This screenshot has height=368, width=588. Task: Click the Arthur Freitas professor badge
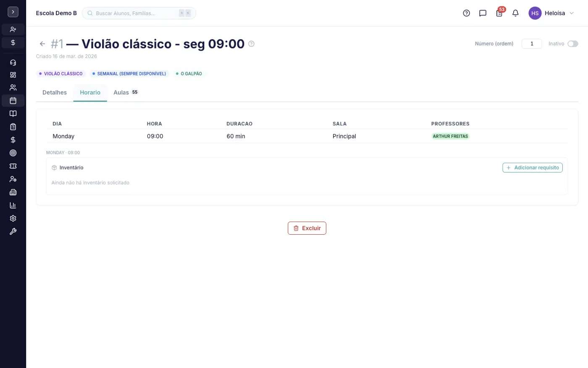coord(450,136)
